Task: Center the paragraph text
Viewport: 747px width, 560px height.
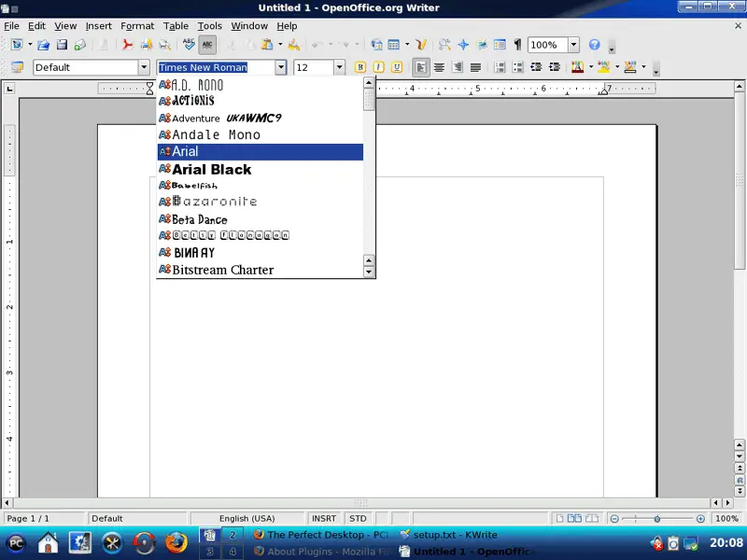Action: click(x=439, y=67)
